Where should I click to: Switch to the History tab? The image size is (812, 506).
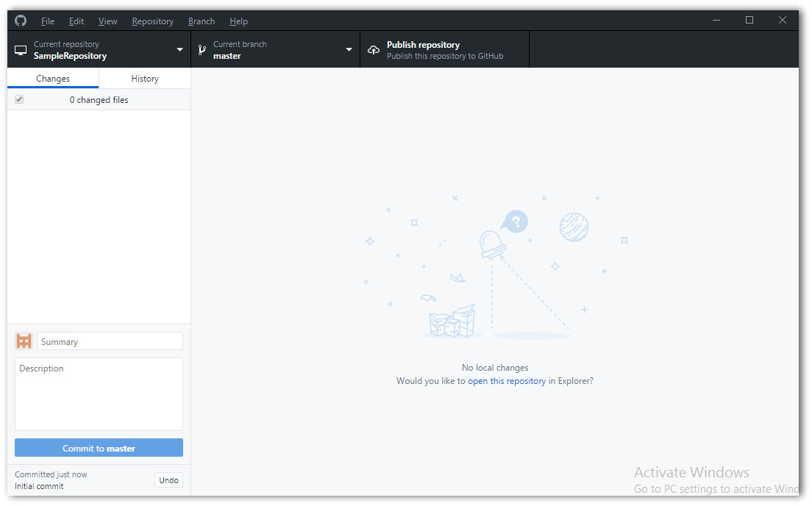click(x=145, y=79)
